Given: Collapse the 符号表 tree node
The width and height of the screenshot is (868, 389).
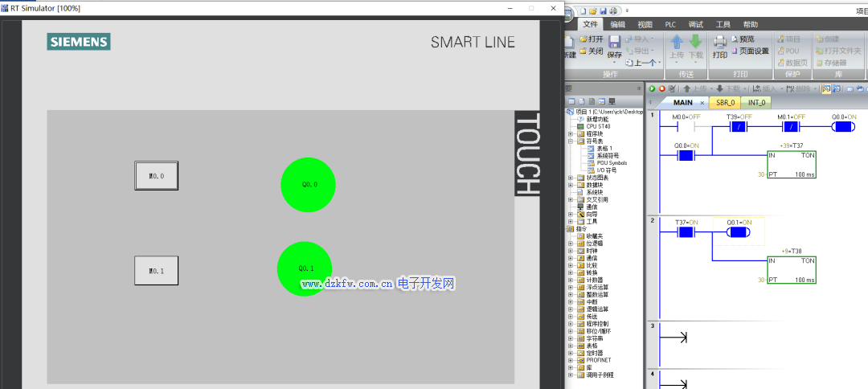Looking at the screenshot, I should [x=571, y=141].
